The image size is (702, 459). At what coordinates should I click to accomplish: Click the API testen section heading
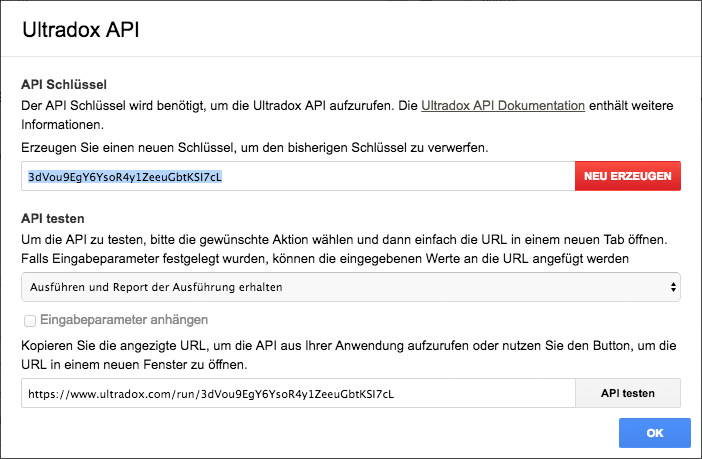53,219
